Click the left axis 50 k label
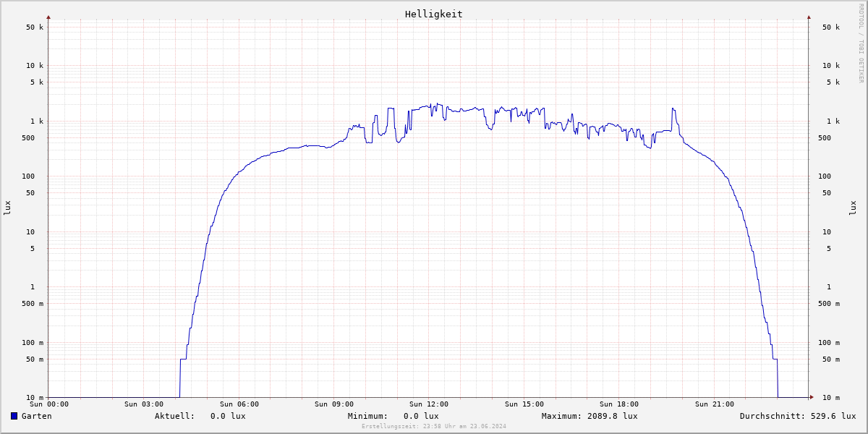The width and height of the screenshot is (868, 434). click(35, 27)
